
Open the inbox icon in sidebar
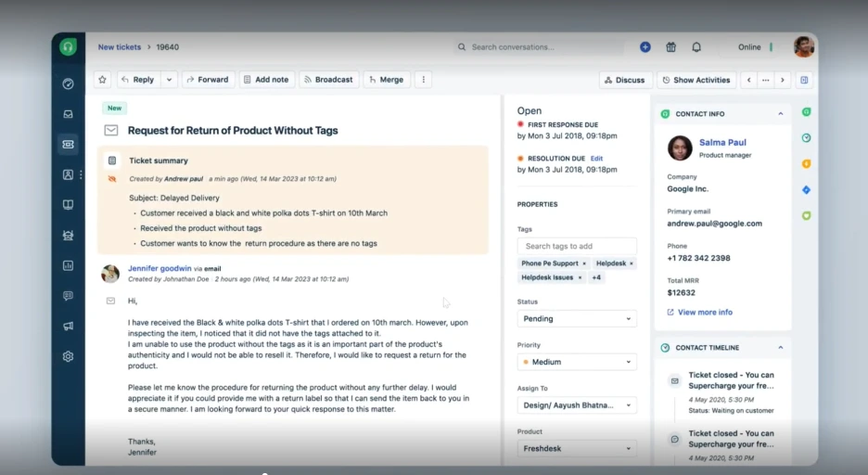click(68, 114)
